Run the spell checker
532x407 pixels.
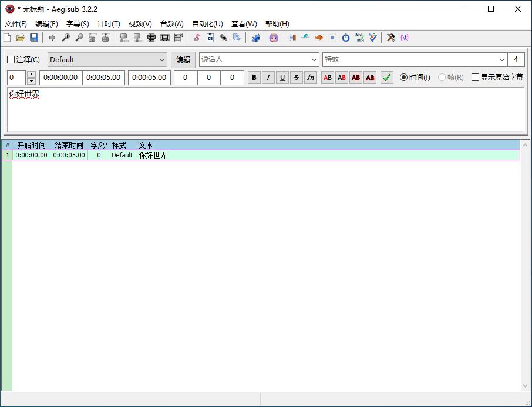[x=372, y=38]
